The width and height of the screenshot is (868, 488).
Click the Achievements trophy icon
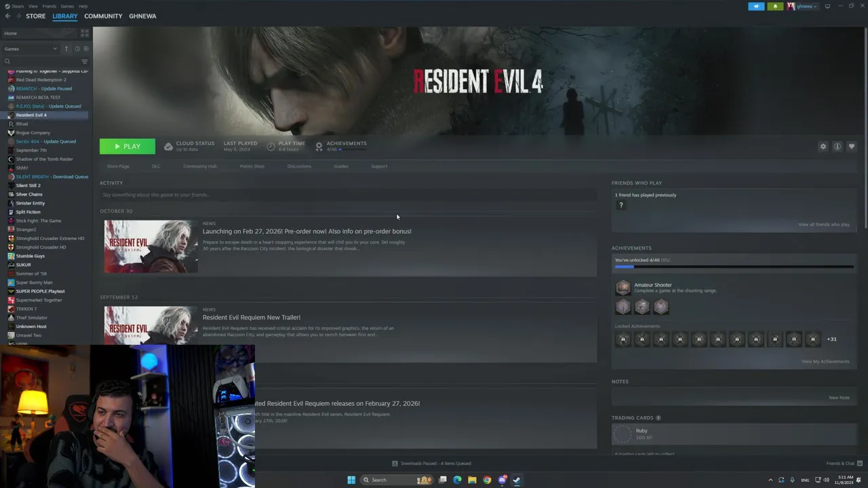coord(319,146)
